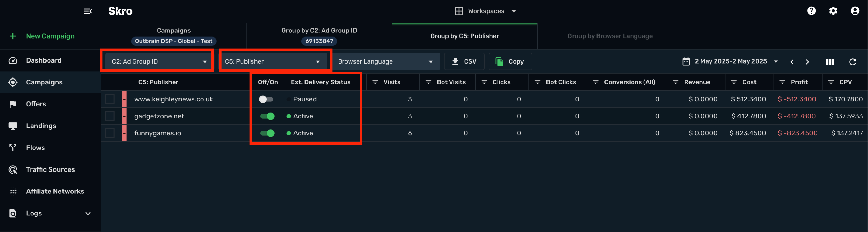This screenshot has width=868, height=232.
Task: Open the Landings section
Action: [x=51, y=126]
